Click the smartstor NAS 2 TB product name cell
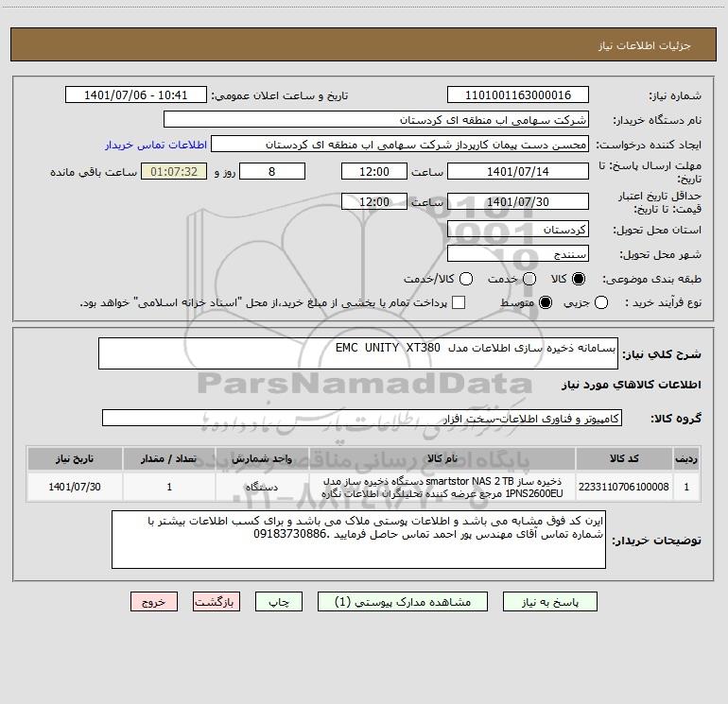The height and width of the screenshot is (704, 728). point(442,487)
